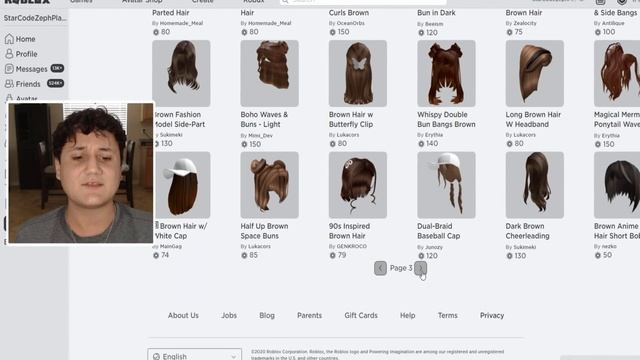Click the '90s Inspired Brown Hair' title
Screen dimensions: 640x360
click(350, 231)
